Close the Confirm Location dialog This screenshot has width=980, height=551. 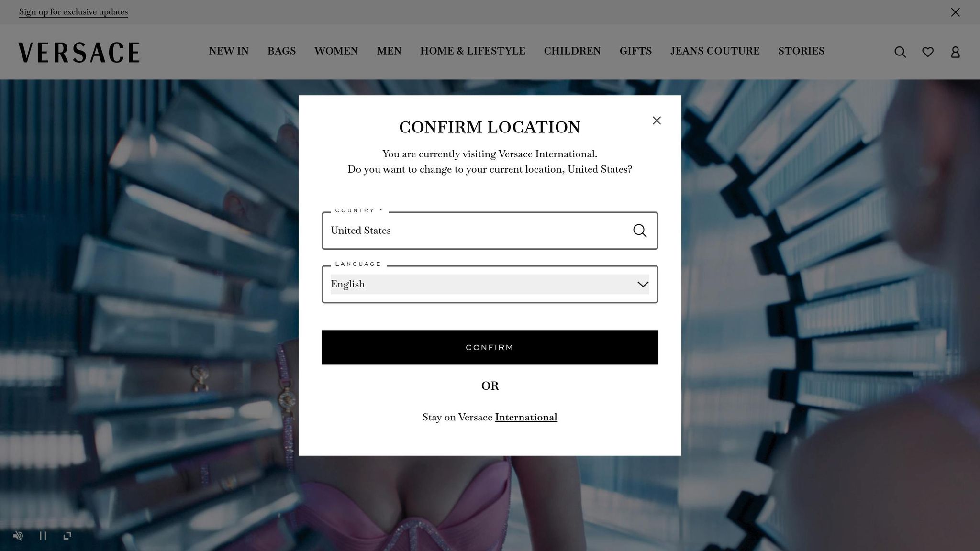[657, 121]
